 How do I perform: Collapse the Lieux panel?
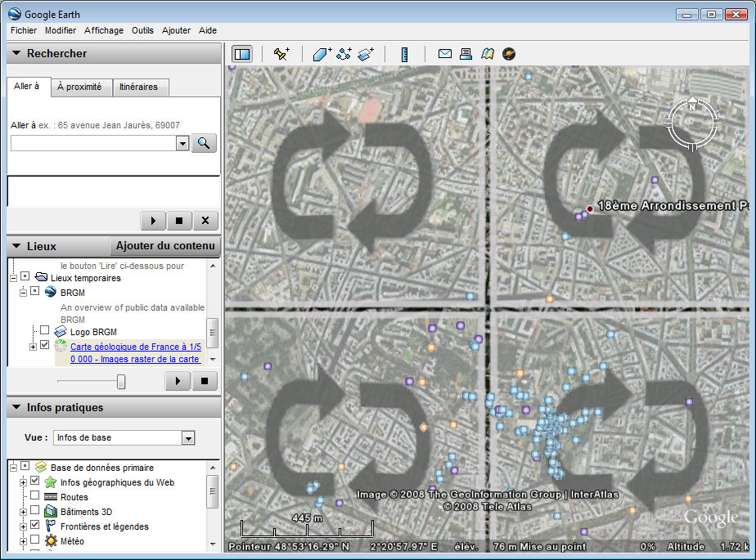click(x=16, y=246)
